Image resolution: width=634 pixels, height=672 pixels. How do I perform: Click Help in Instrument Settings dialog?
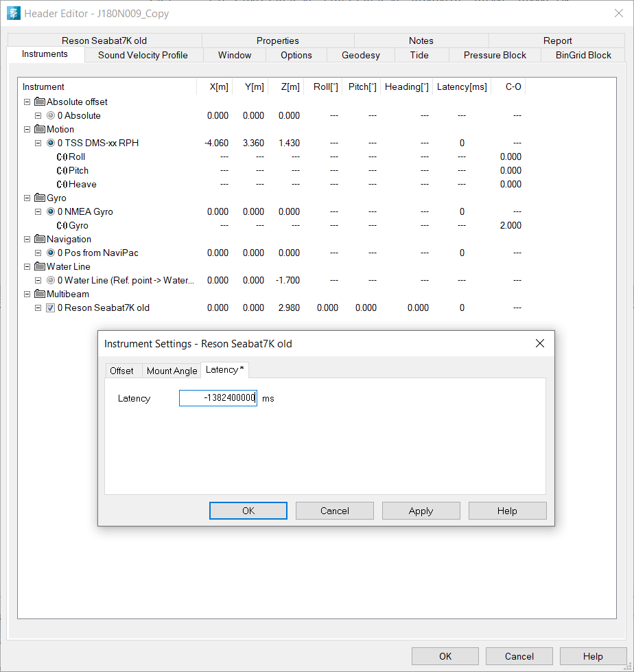tap(507, 511)
